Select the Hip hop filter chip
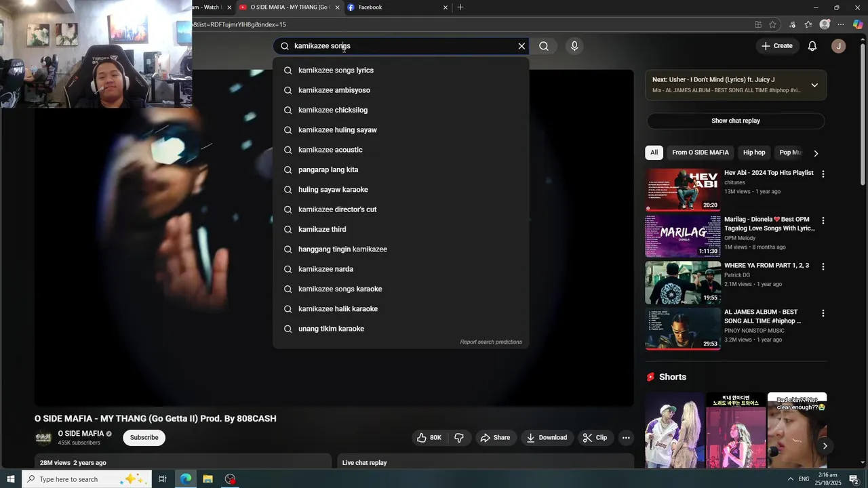This screenshot has width=868, height=488. pyautogui.click(x=754, y=152)
